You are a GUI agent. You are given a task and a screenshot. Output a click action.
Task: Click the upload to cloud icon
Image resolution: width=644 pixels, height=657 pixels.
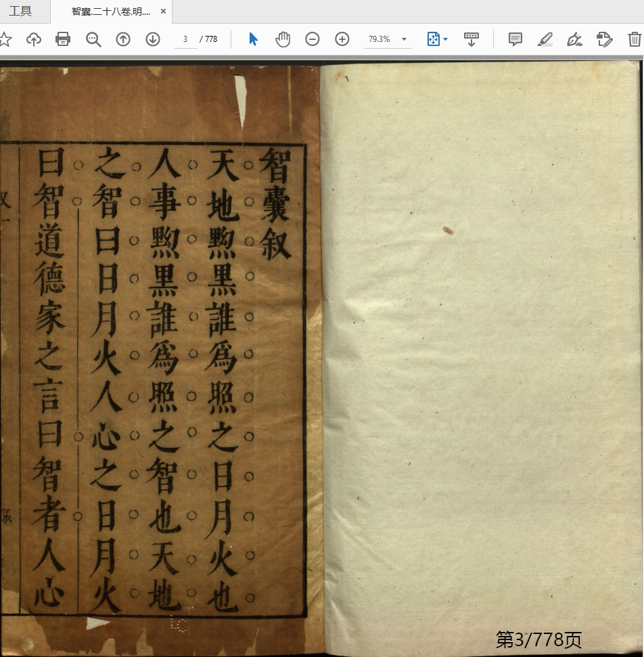[x=33, y=39]
